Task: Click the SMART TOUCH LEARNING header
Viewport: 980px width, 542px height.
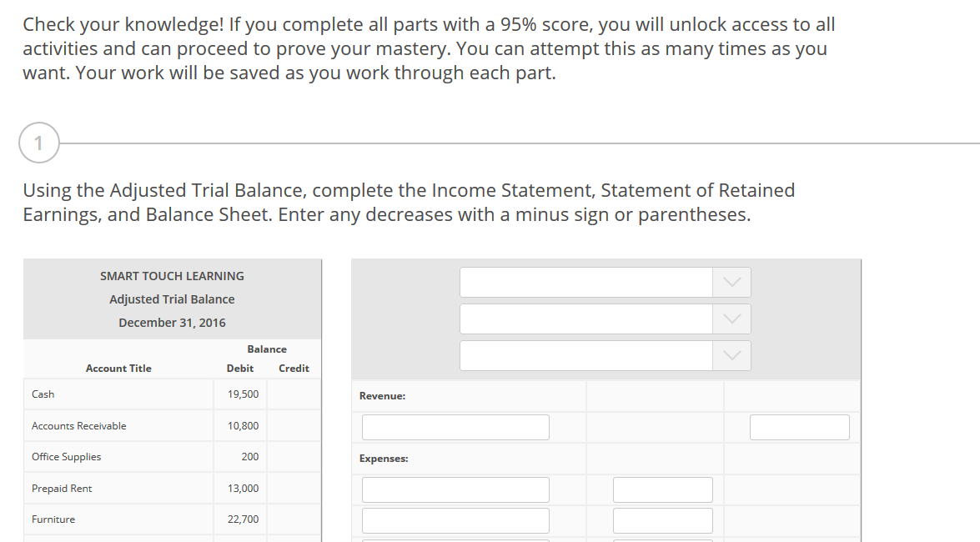Action: tap(172, 275)
